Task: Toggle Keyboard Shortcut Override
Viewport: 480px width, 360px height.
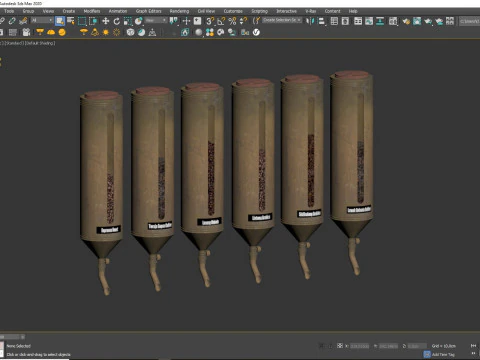Action: (198, 21)
